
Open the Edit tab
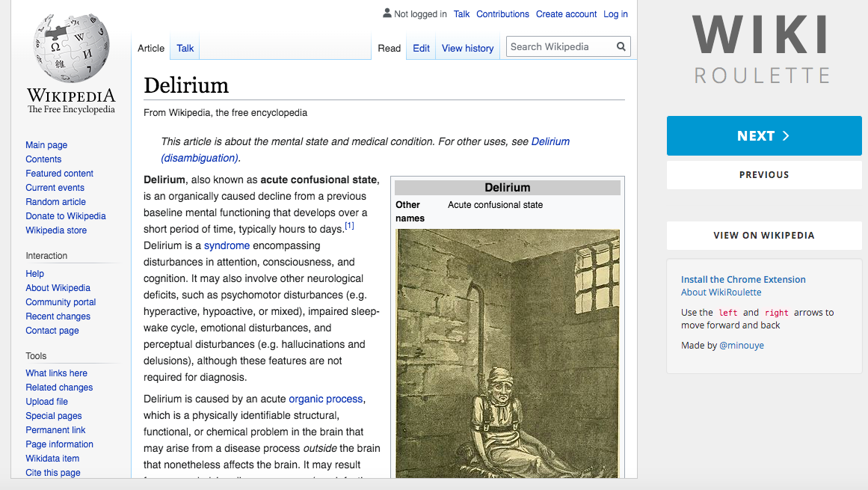point(421,48)
